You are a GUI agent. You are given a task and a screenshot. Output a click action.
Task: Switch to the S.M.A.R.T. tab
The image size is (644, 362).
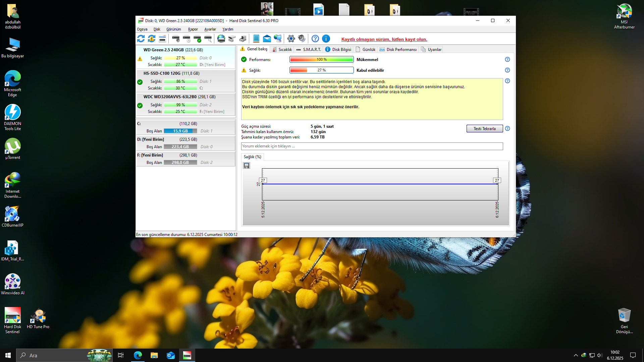coord(309,49)
